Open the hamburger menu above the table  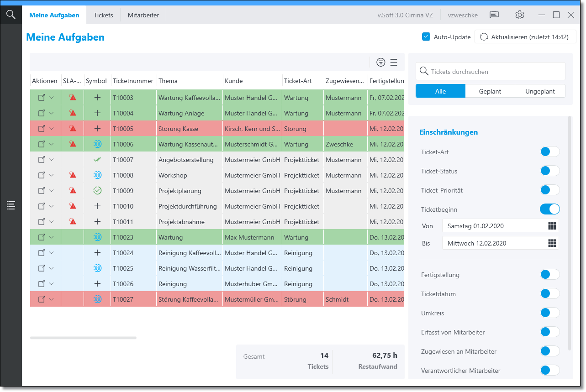[394, 63]
